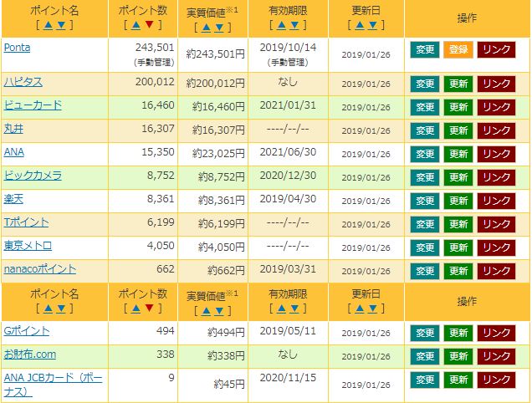Sort 有効期限 descending in lower header
Image resolution: width=532 pixels, height=403 pixels.
294,309
